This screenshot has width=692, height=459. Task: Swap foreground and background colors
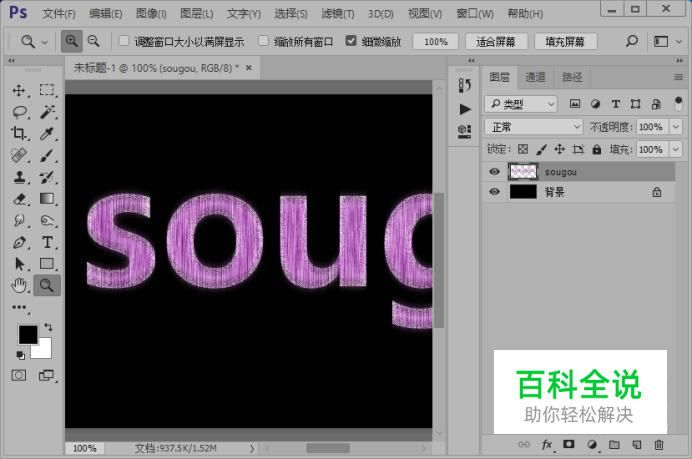[x=48, y=327]
